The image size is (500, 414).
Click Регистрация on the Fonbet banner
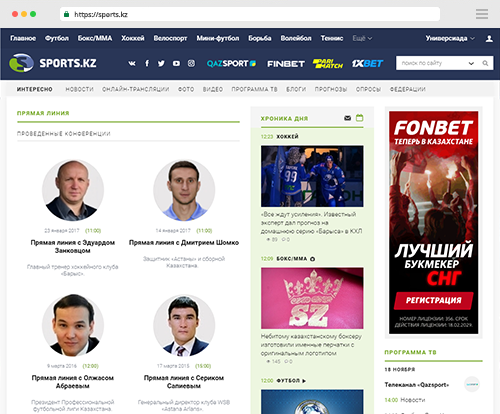click(x=433, y=300)
